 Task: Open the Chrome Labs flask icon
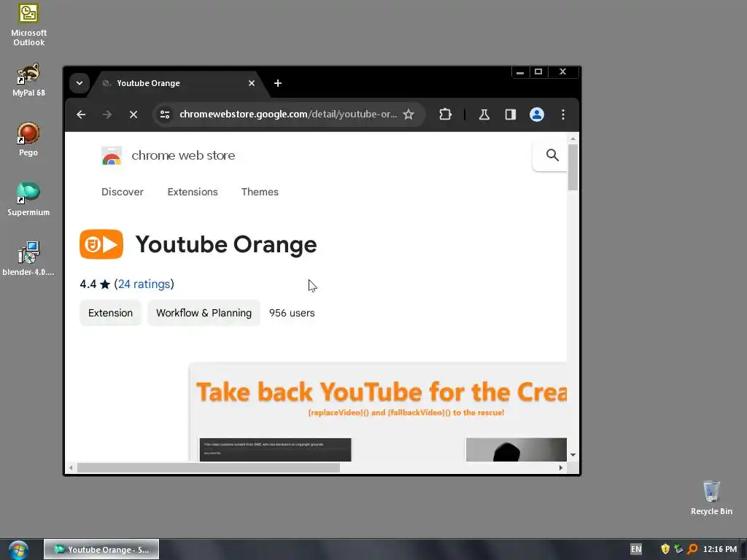[x=484, y=114]
